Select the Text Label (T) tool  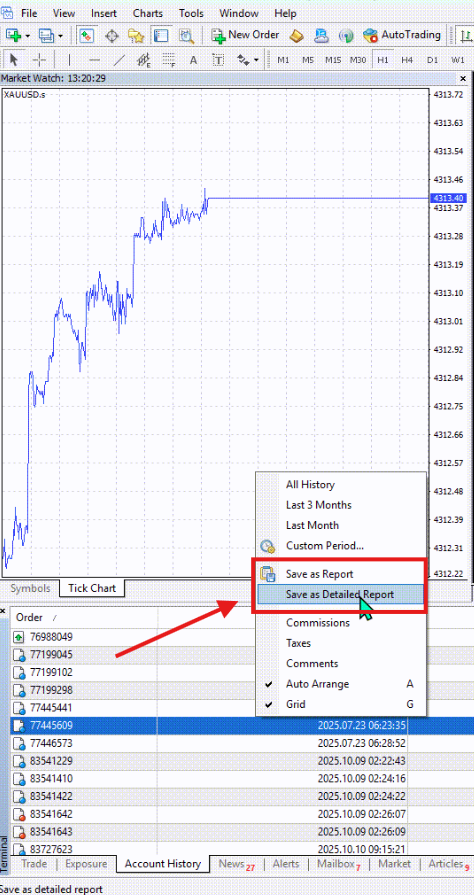(218, 60)
